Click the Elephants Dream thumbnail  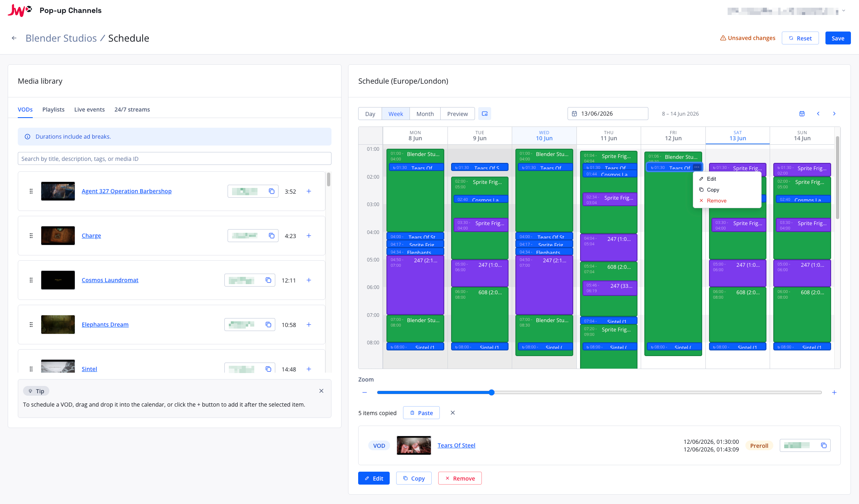[58, 325]
